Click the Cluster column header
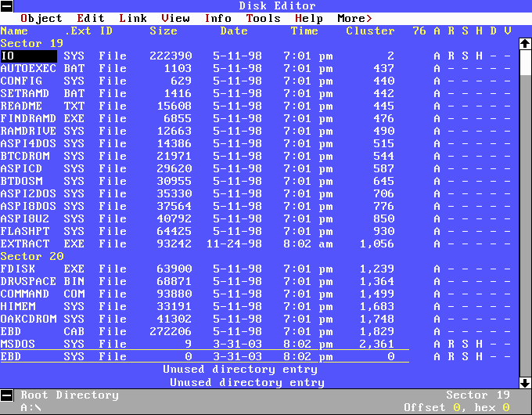The image size is (532, 415). (x=370, y=31)
